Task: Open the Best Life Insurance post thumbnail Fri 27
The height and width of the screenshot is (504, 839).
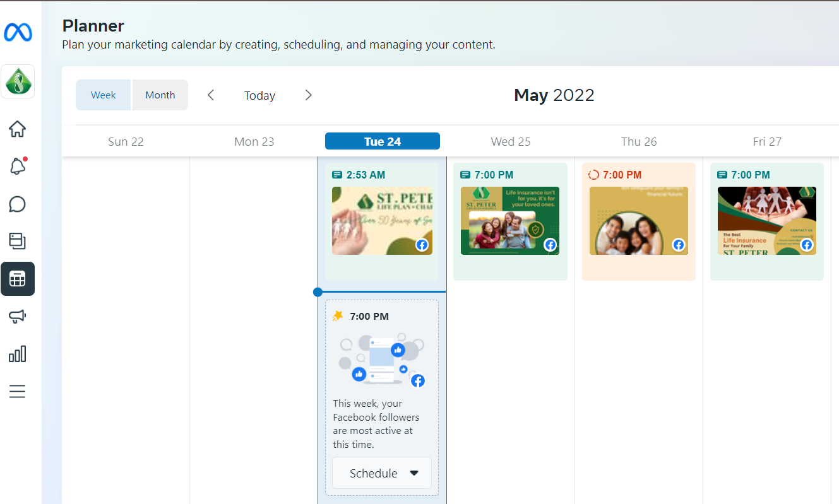Action: (767, 221)
